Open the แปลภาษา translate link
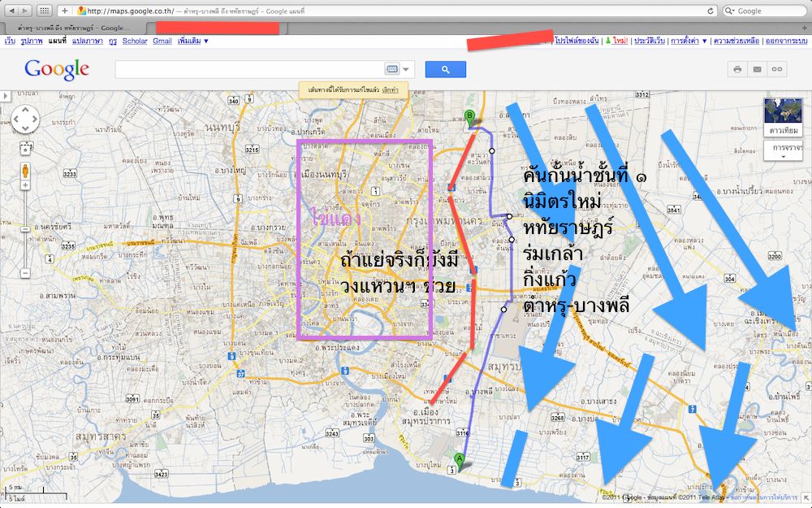 click(x=87, y=41)
